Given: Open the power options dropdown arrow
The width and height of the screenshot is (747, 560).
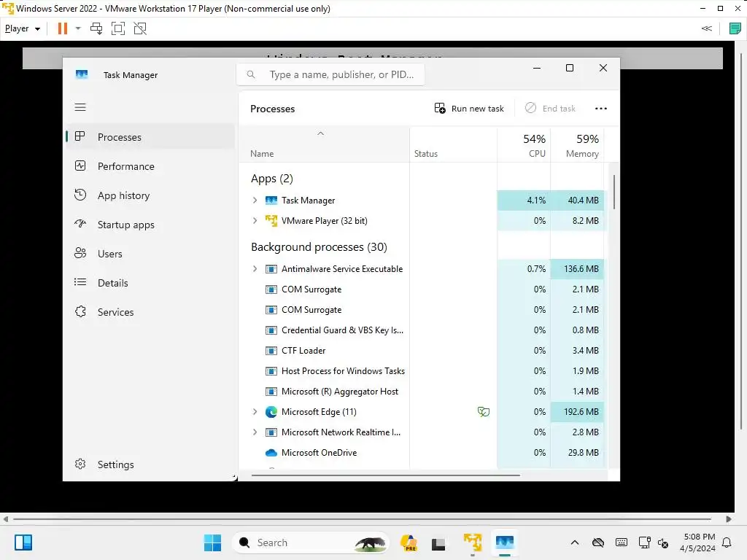Looking at the screenshot, I should 78,28.
